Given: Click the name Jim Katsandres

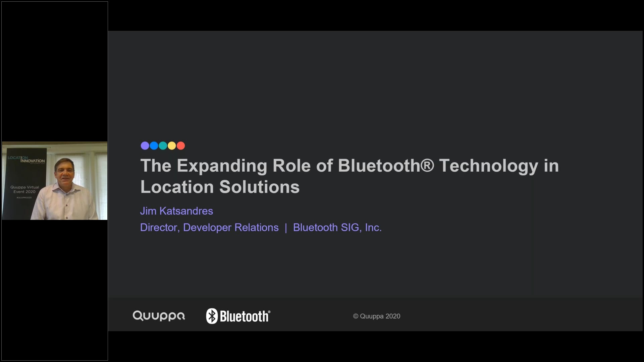Looking at the screenshot, I should coord(176,211).
